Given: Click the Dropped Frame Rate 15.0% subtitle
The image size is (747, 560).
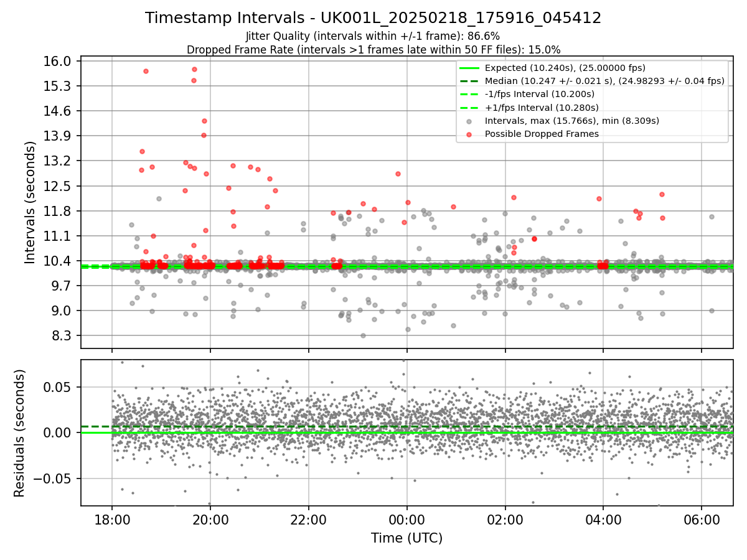Looking at the screenshot, I should [x=374, y=49].
